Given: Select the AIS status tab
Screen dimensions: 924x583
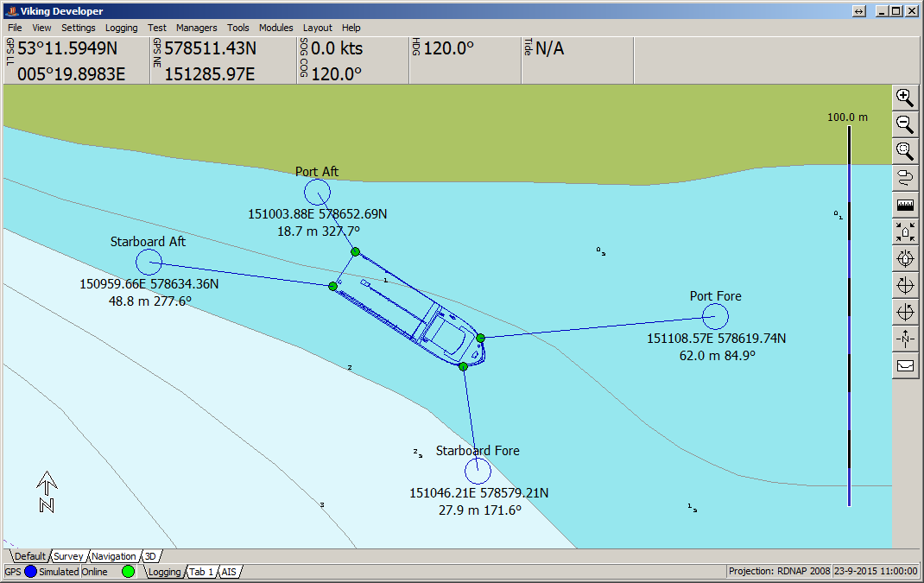Looking at the screenshot, I should click(229, 571).
